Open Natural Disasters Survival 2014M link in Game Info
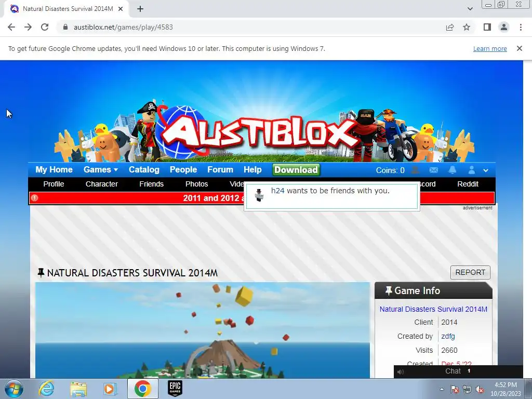Viewport: 532px width, 399px height. coord(433,309)
